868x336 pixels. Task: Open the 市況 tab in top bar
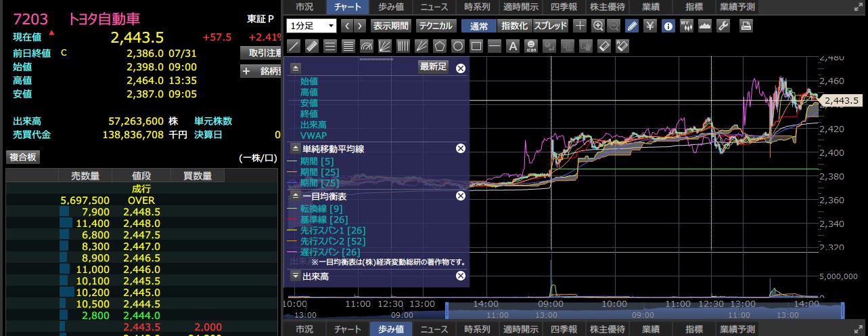pos(304,7)
